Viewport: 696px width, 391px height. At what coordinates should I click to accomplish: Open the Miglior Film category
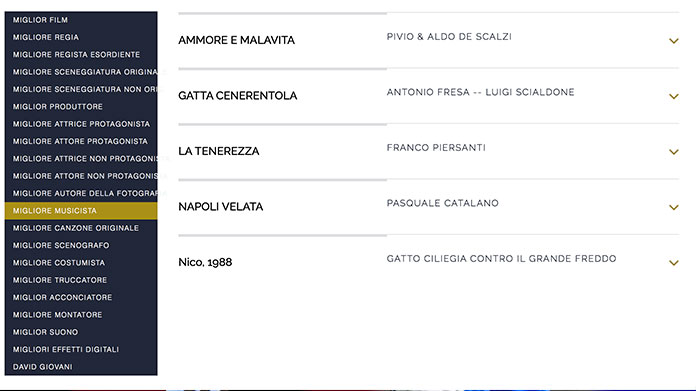point(81,20)
